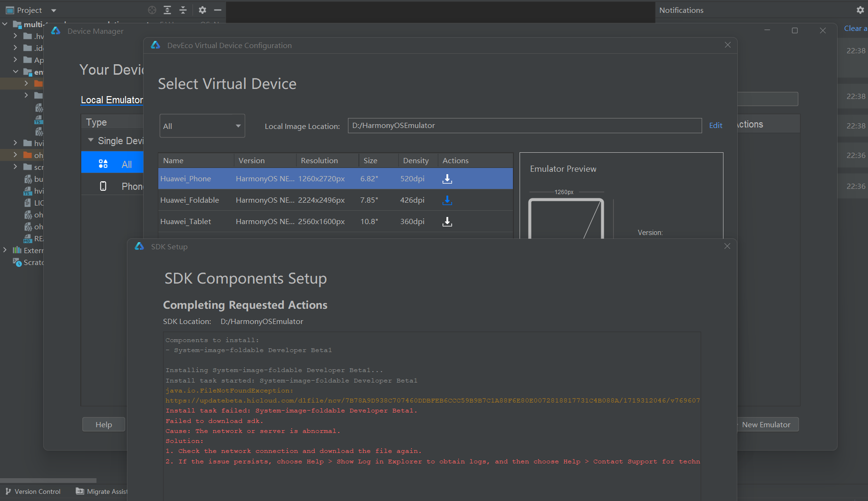Image resolution: width=868 pixels, height=501 pixels.
Task: Select the All device category
Action: coord(112,162)
